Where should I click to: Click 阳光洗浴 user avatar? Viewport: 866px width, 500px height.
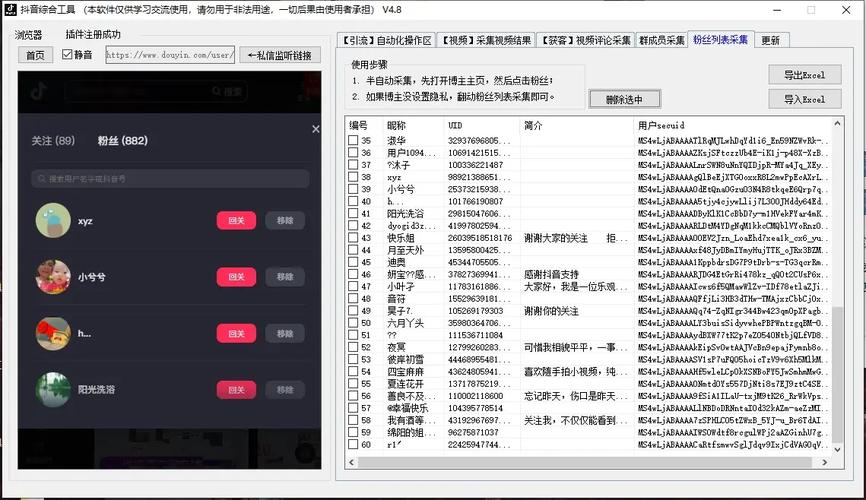(52, 389)
